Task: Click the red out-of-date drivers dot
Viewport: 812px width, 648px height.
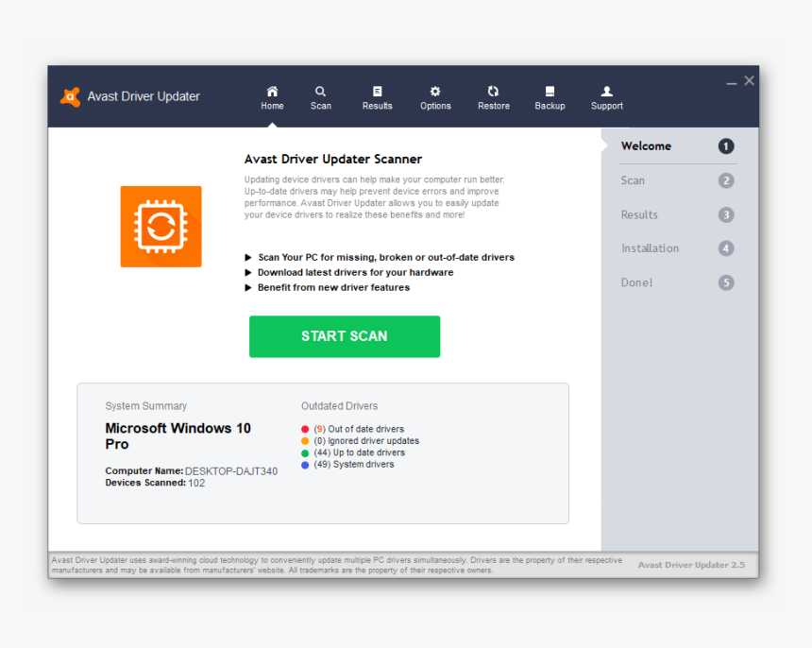Action: pos(305,429)
